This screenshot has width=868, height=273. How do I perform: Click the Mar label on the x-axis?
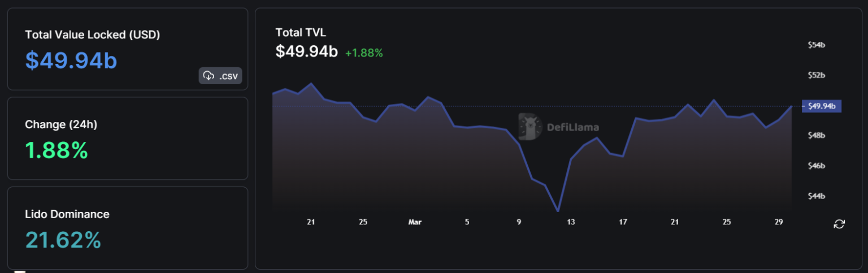[x=415, y=222]
